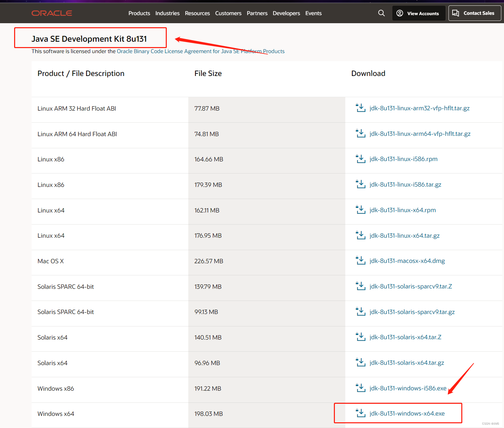
Task: Click download icon for jdk-8u131-linux-arm32-vfp-hflt.tar.gz
Action: click(360, 108)
